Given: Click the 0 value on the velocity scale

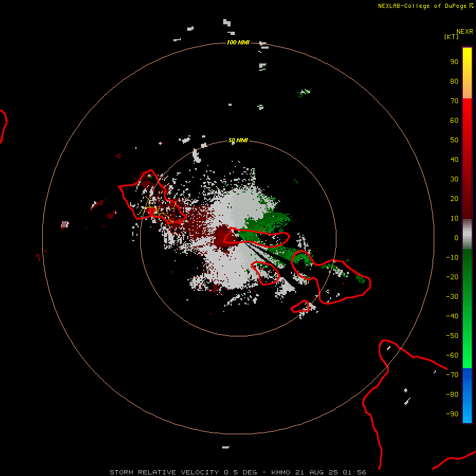Looking at the screenshot, I should (456, 238).
